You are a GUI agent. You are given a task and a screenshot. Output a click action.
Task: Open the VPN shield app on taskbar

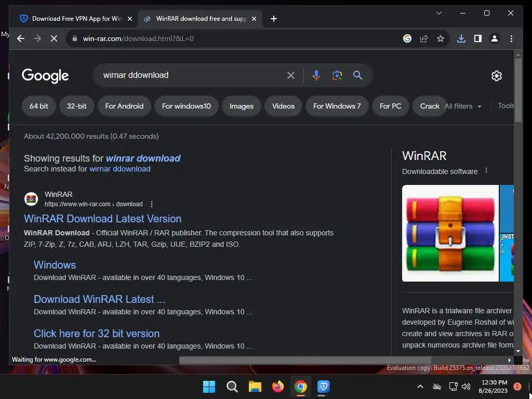pos(323,387)
